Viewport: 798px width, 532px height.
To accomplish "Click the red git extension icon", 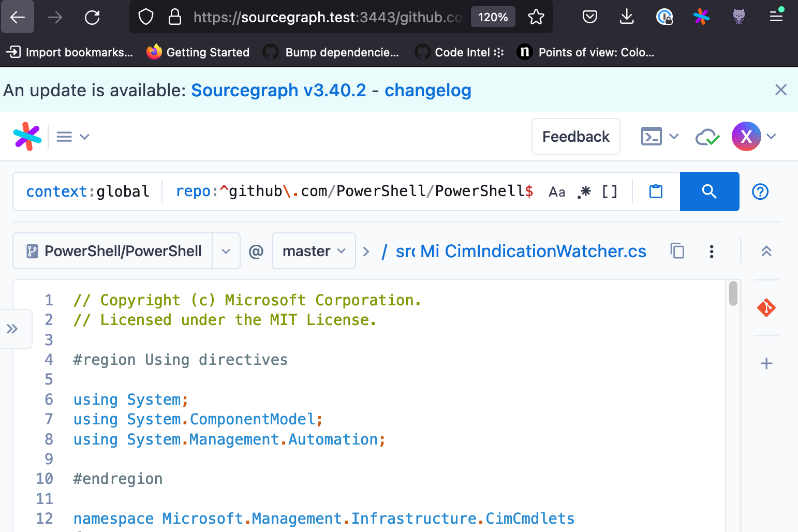I will 766,307.
